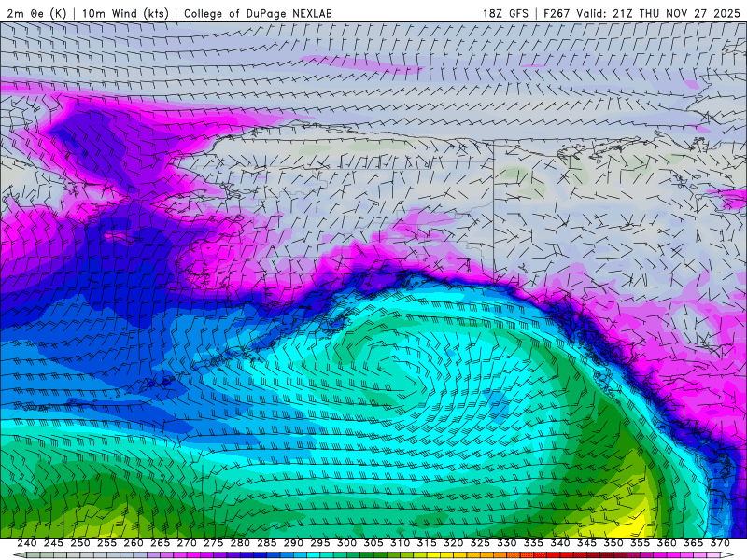Select the 350 colorbar label
Image resolution: width=747 pixels, height=560 pixels.
coord(613,543)
